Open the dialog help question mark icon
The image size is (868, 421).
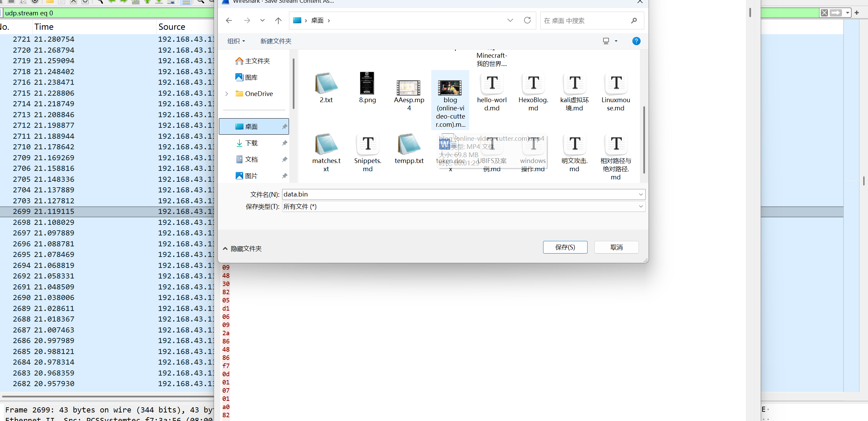click(x=636, y=41)
